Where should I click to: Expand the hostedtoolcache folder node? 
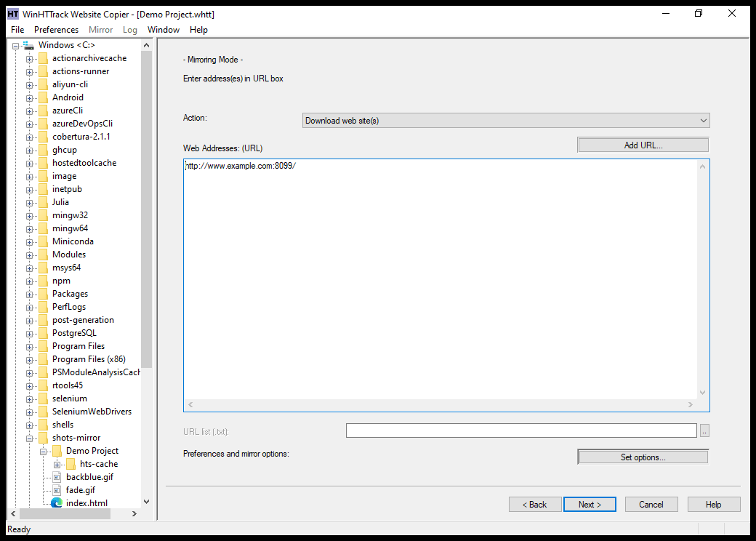[x=29, y=164]
